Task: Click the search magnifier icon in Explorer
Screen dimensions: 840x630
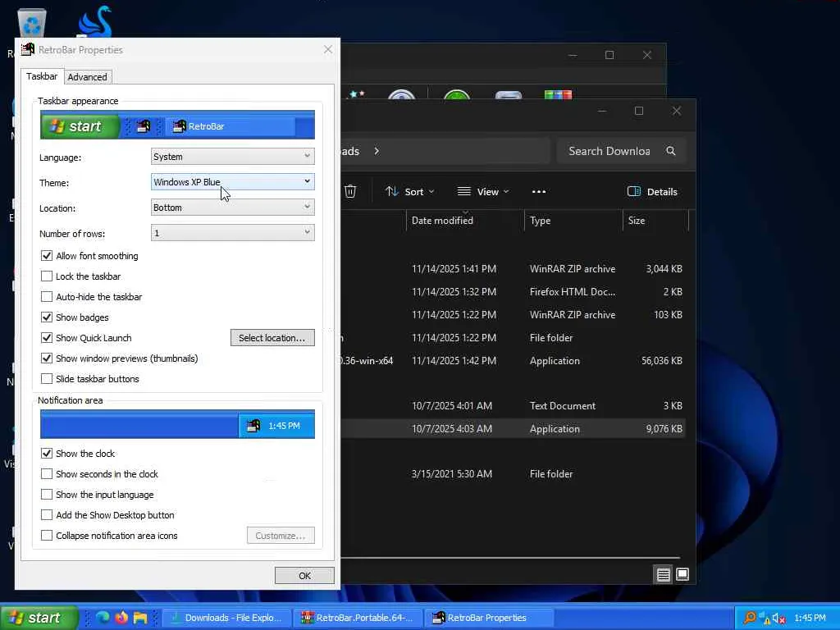Action: point(671,151)
